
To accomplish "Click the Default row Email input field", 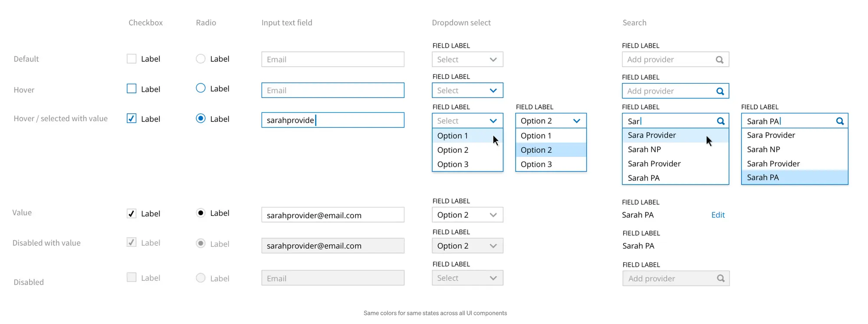I will [x=332, y=59].
